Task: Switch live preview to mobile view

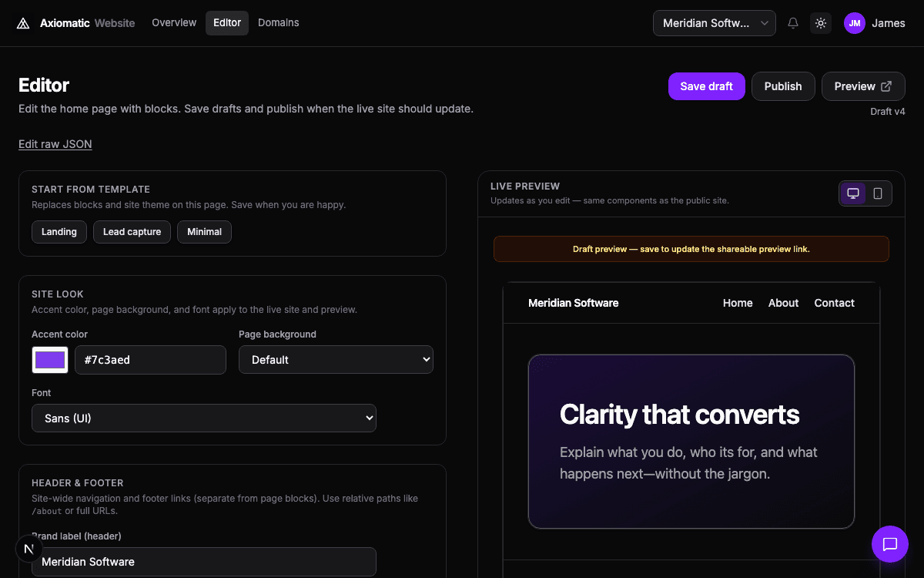Action: tap(877, 193)
